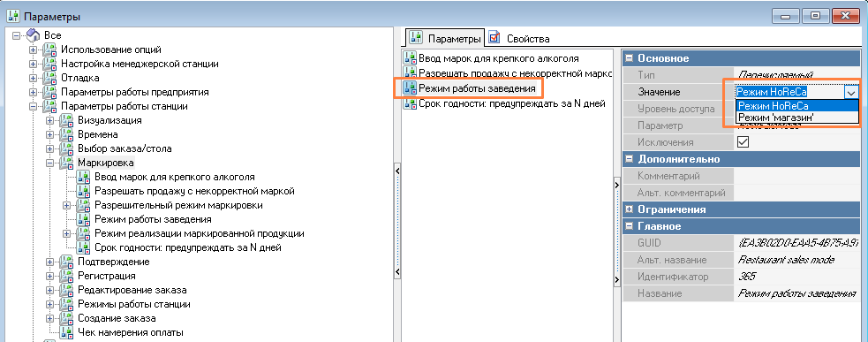Choose 'Режим 'магазин'' from dropdown list

[x=797, y=117]
